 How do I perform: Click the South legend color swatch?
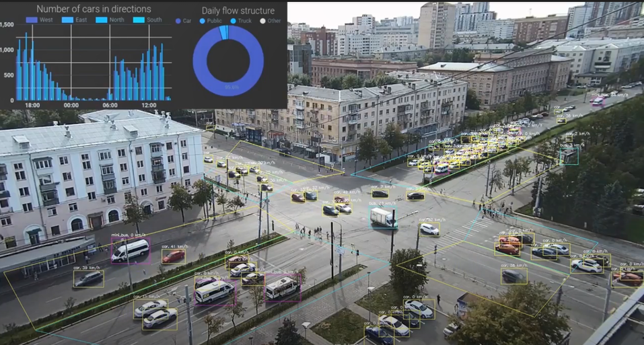coord(138,20)
